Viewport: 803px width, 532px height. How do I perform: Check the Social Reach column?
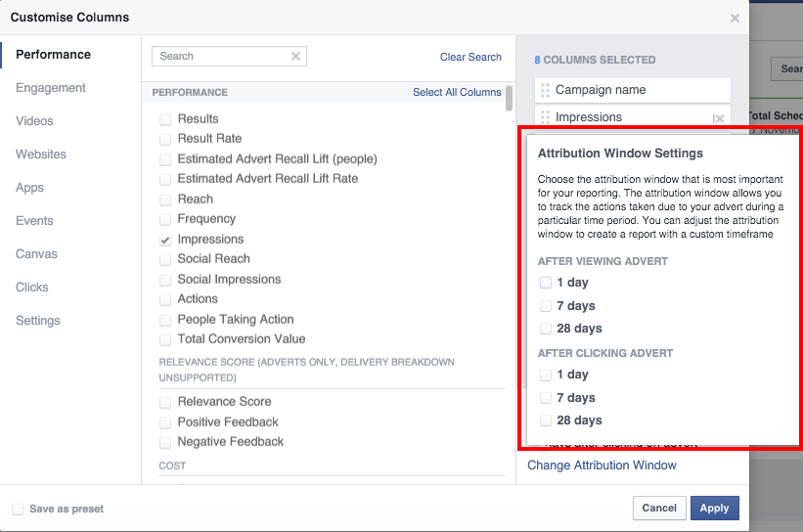pos(165,259)
